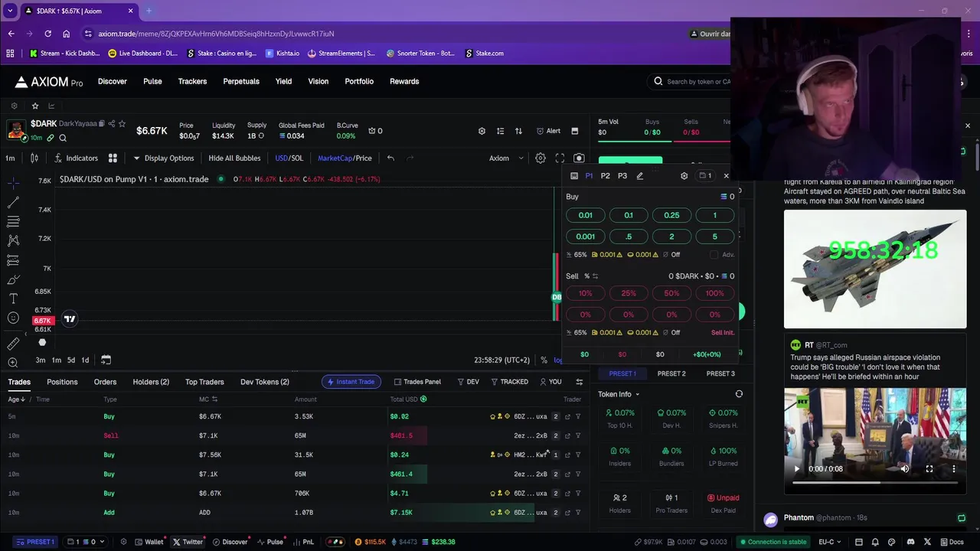This screenshot has width=980, height=551.
Task: Open the Perpetuals page
Action: [x=241, y=81]
